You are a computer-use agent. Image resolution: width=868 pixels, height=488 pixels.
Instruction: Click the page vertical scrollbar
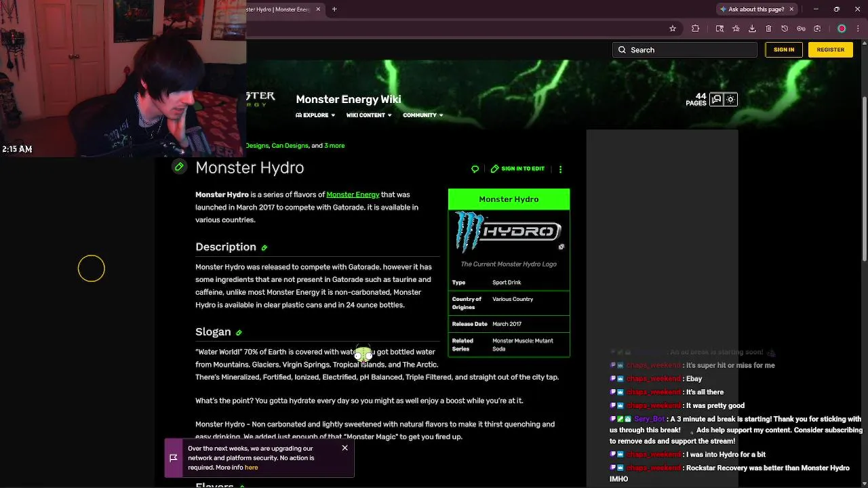[x=864, y=180]
